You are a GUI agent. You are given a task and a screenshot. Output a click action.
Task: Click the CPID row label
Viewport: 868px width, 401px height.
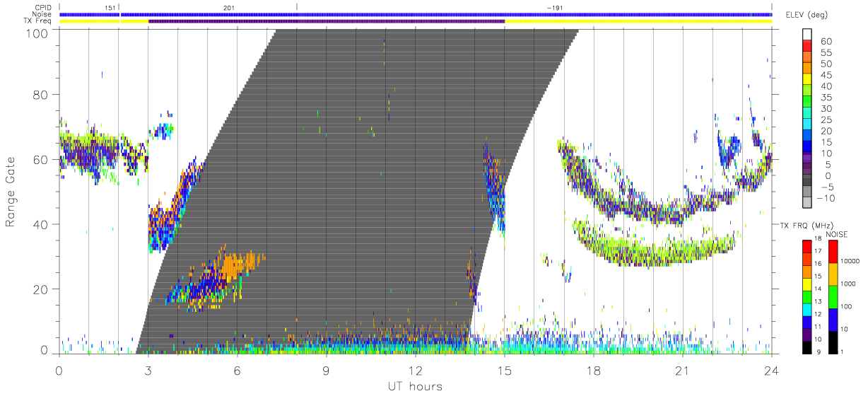(x=43, y=7)
